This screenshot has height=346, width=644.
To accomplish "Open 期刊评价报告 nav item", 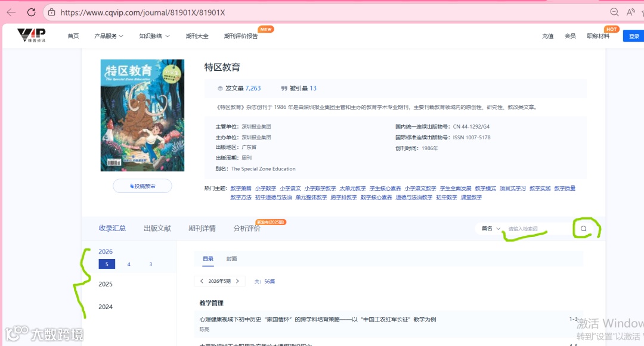I will (241, 36).
